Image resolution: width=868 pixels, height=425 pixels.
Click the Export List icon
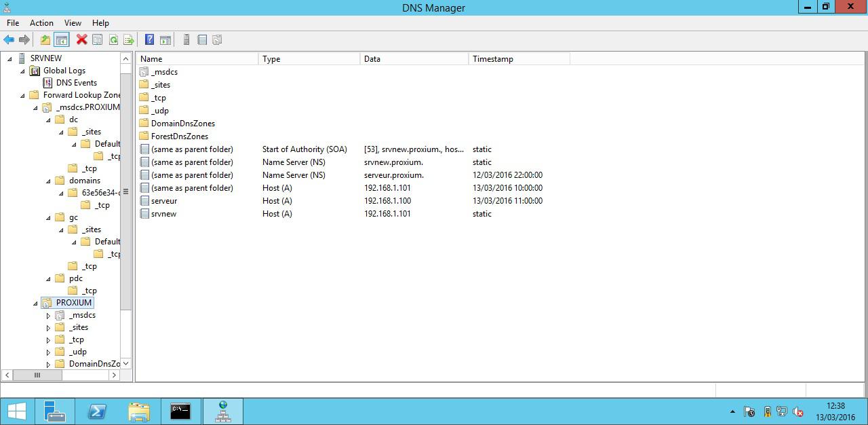[x=128, y=40]
